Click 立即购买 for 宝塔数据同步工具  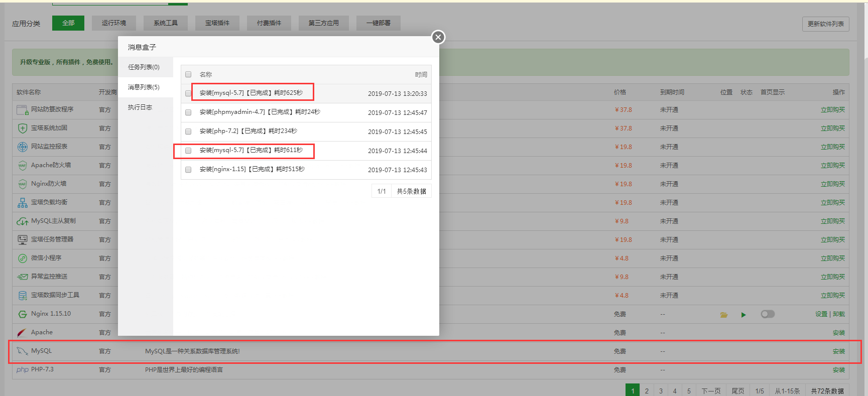pos(833,296)
